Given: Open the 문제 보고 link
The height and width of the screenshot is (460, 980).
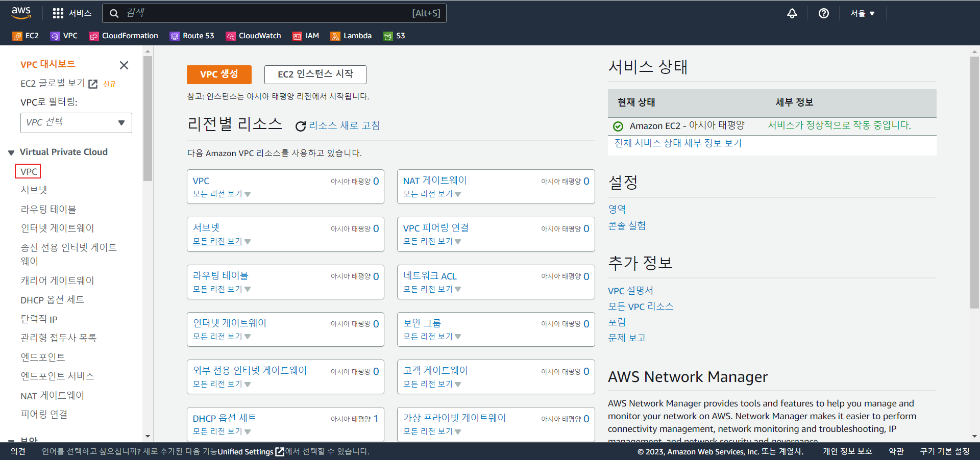Looking at the screenshot, I should [627, 338].
